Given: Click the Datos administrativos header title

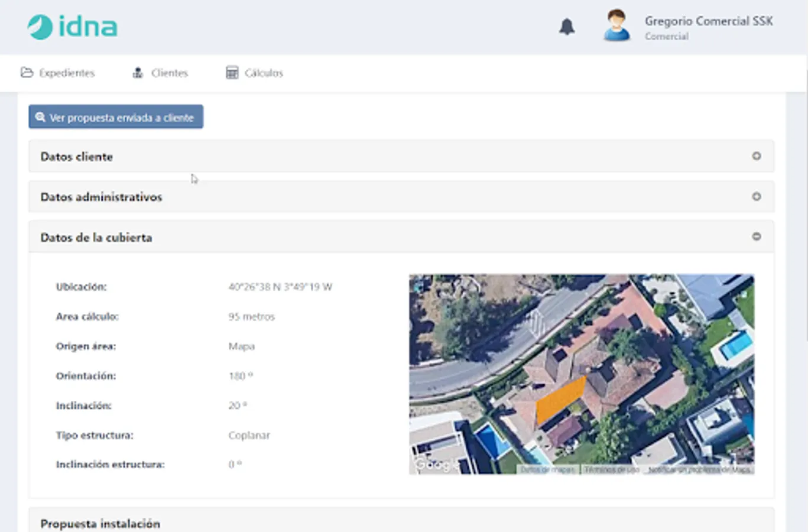Looking at the screenshot, I should (x=101, y=197).
